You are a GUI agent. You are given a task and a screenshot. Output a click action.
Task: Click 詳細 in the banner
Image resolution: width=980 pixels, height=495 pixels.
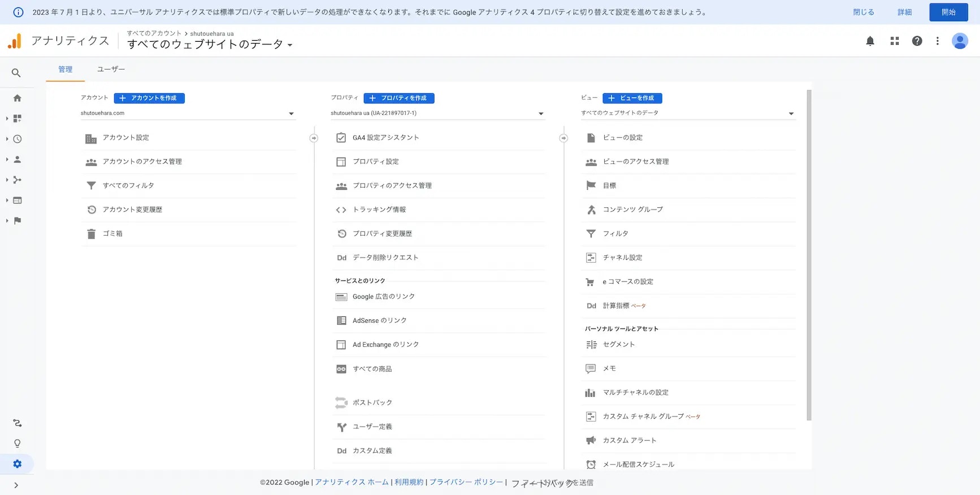[x=905, y=12]
